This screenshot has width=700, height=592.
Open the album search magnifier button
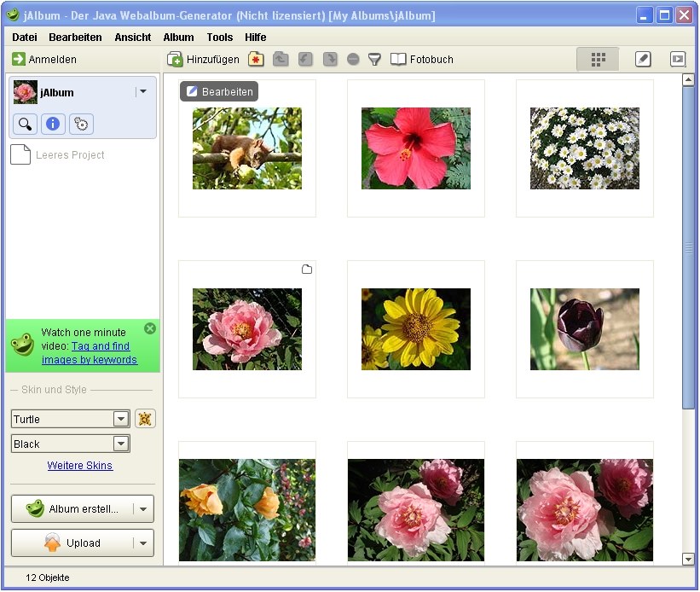tap(25, 125)
